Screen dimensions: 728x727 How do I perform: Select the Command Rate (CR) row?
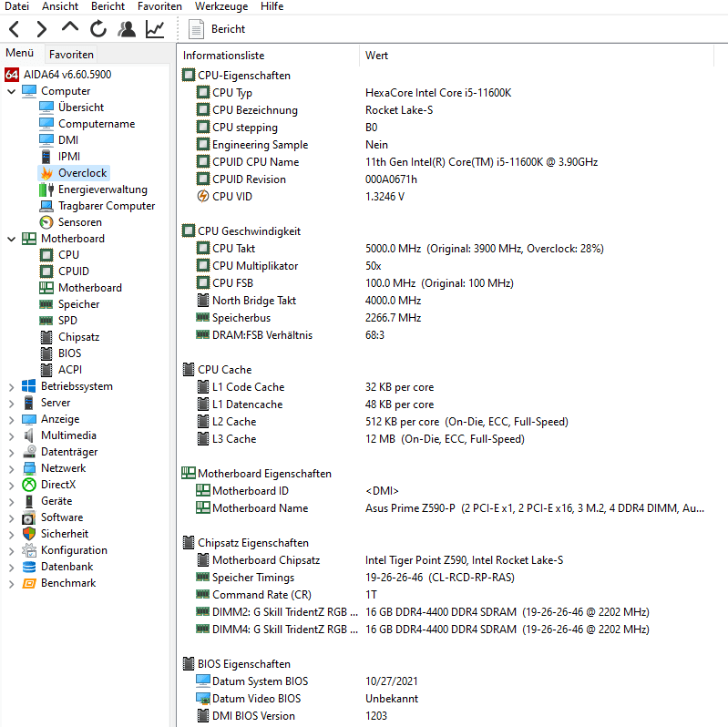click(x=446, y=595)
